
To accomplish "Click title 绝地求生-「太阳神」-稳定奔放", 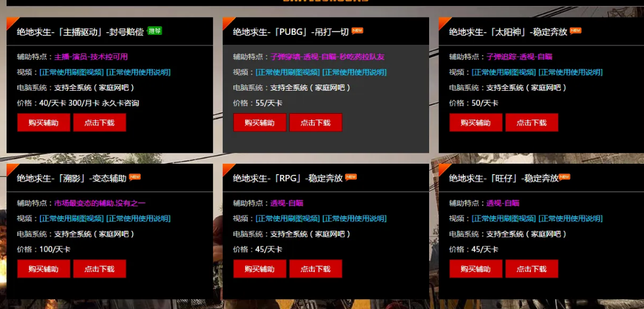I will tap(508, 32).
